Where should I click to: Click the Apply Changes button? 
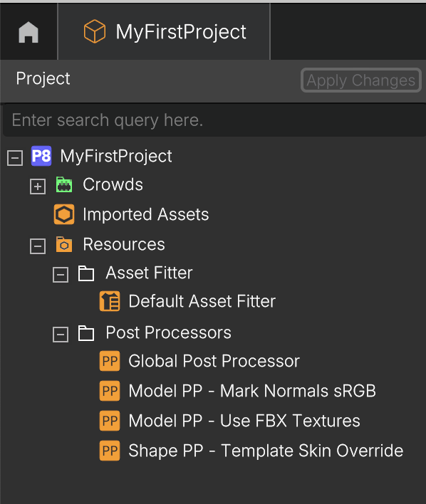361,80
